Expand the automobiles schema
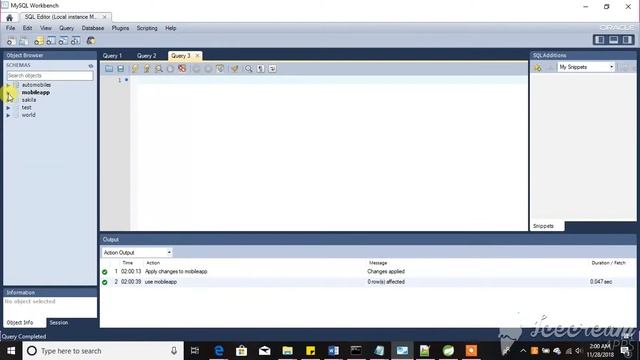This screenshot has width=640, height=360. (8, 85)
